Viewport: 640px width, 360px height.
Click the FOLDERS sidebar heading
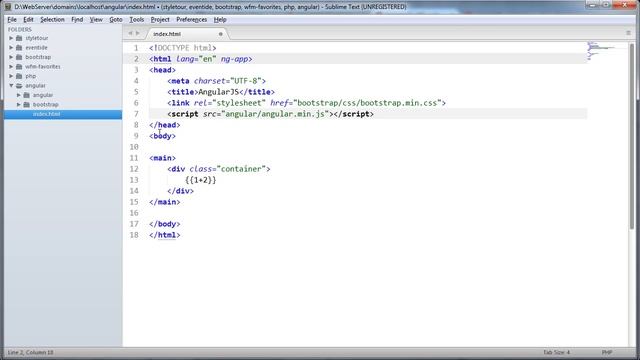pos(20,29)
